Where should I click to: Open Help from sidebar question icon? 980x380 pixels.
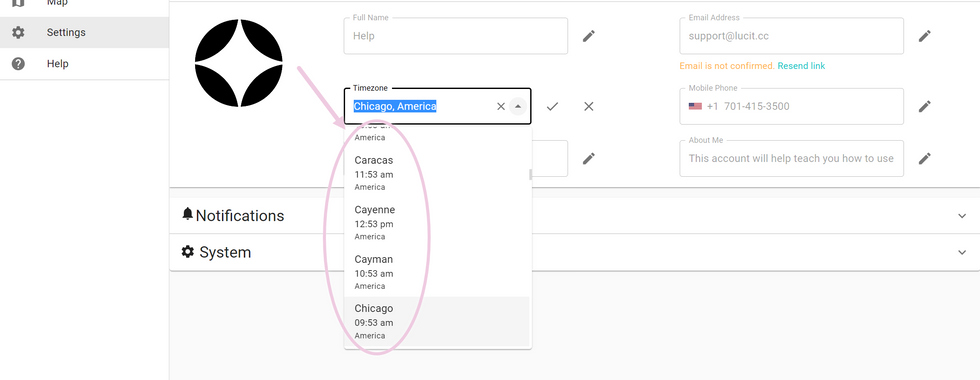[18, 64]
